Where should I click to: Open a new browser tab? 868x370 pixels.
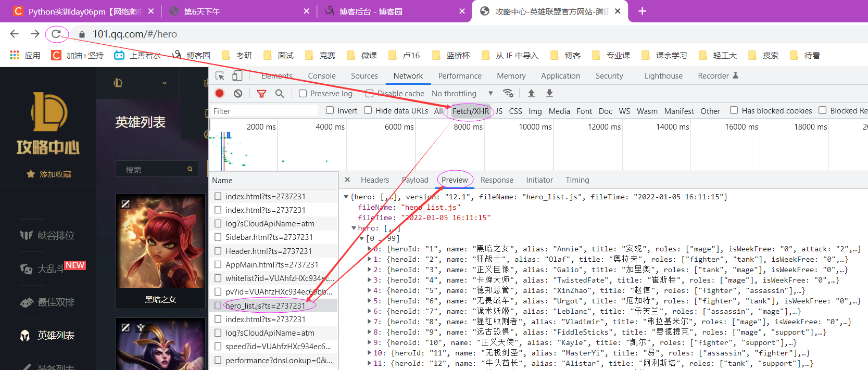tap(642, 11)
